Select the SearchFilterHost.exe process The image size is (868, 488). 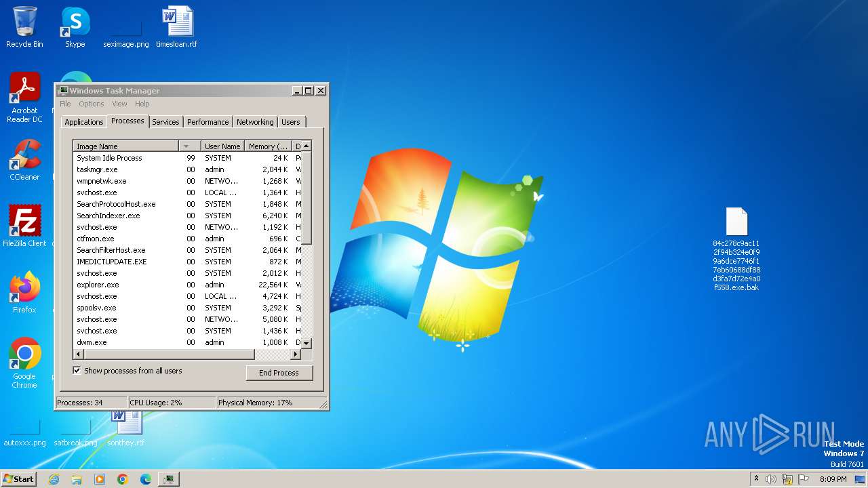[x=187, y=250]
